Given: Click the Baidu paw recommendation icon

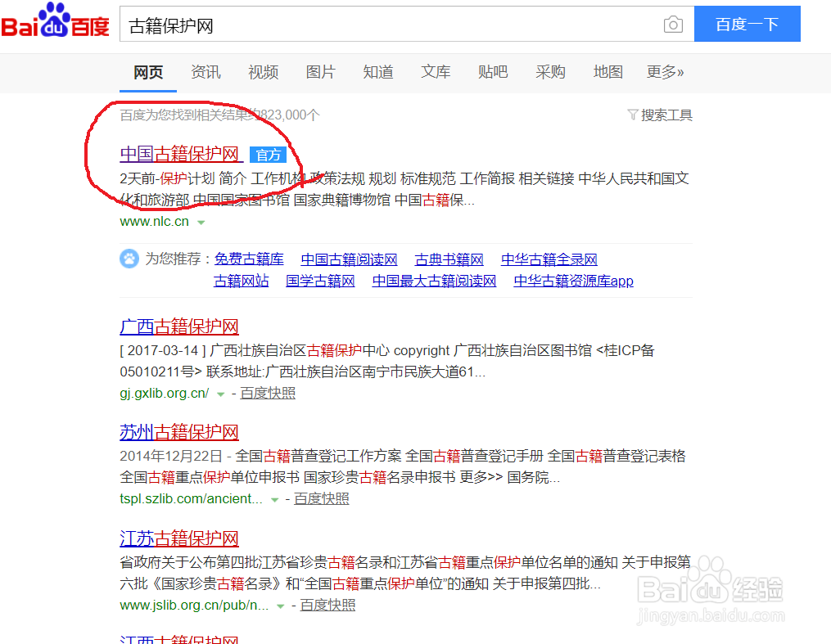Looking at the screenshot, I should click(x=129, y=259).
